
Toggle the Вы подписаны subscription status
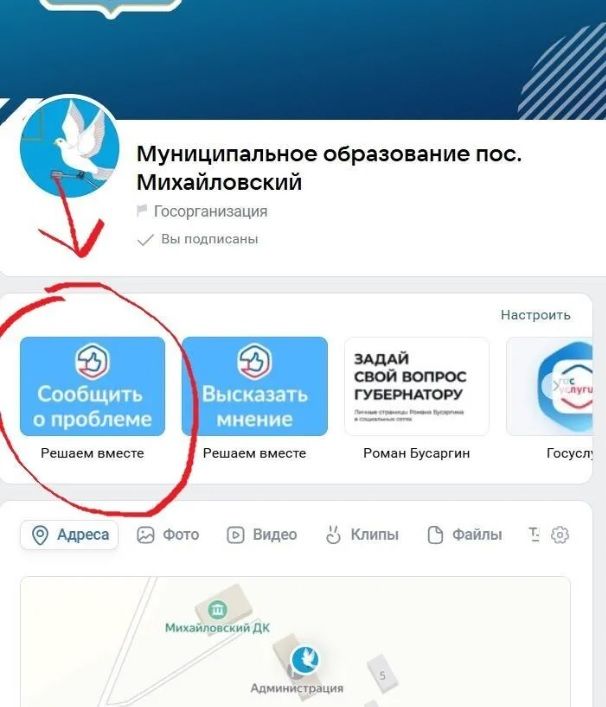tap(197, 239)
